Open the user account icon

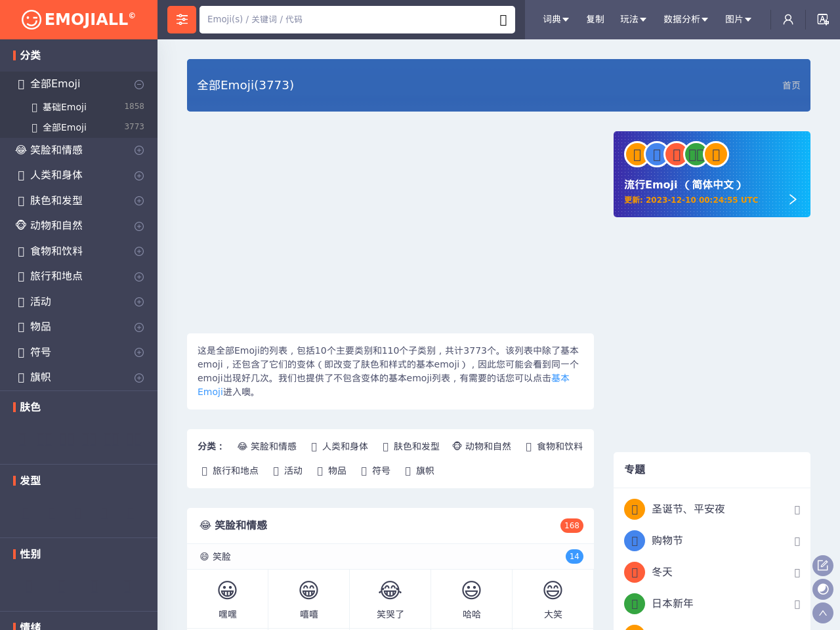point(787,19)
